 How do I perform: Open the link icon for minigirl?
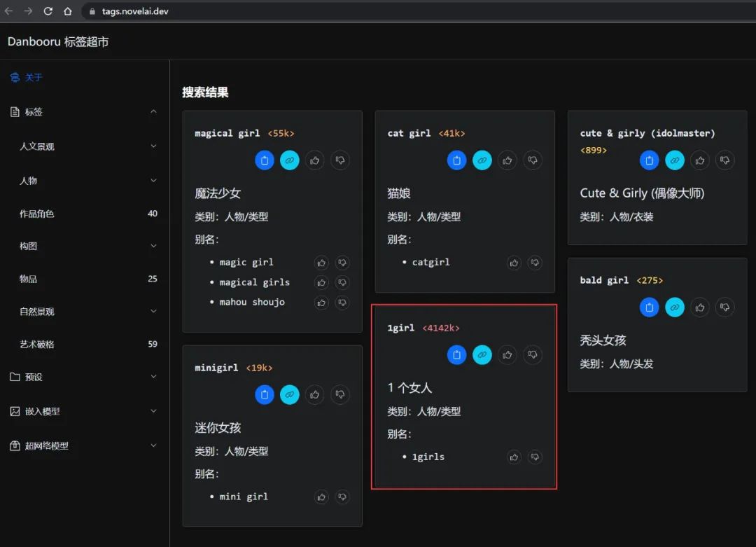(289, 394)
